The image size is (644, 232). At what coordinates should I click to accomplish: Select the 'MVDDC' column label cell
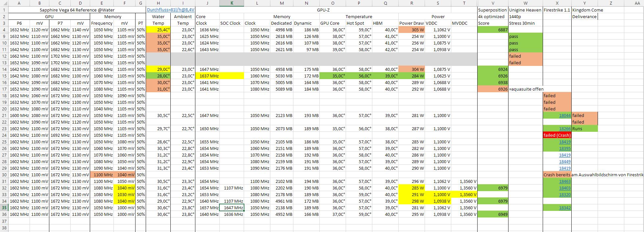click(x=464, y=23)
